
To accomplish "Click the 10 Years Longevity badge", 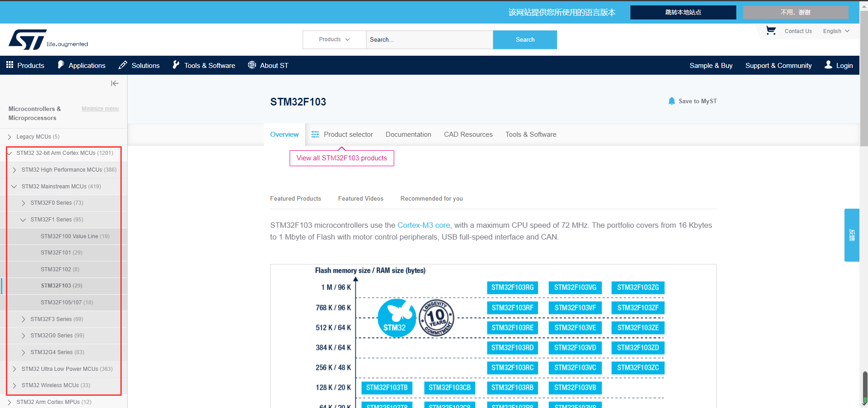I will pyautogui.click(x=437, y=317).
